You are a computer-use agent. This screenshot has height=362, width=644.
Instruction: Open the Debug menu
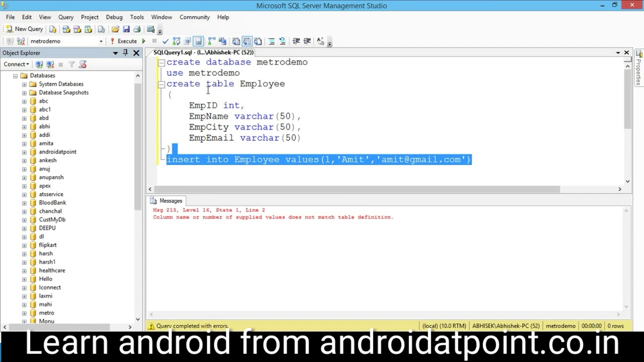point(114,17)
